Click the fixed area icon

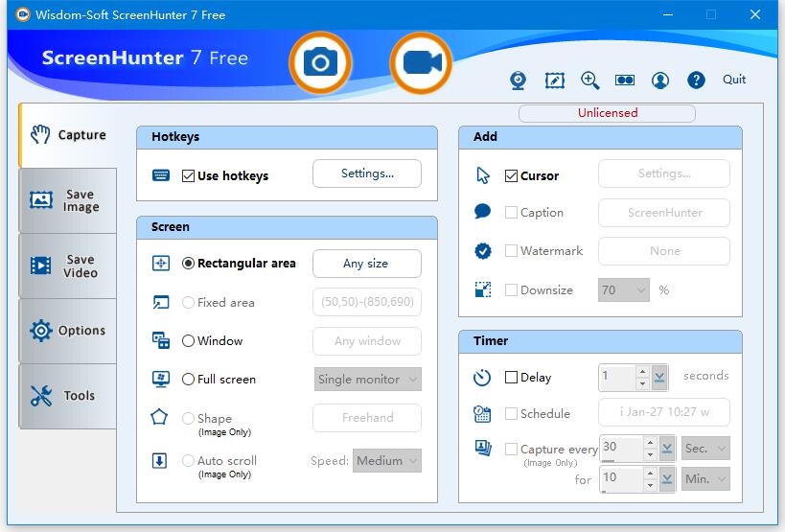[x=161, y=302]
